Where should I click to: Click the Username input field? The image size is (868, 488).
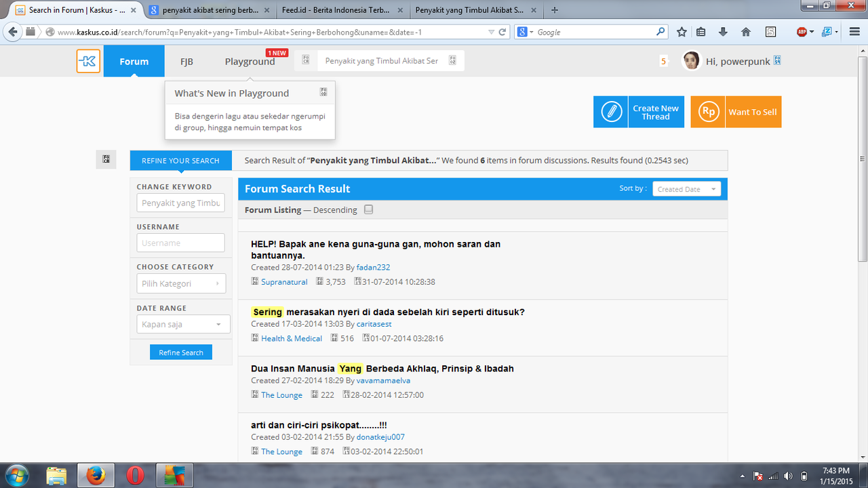pos(180,243)
